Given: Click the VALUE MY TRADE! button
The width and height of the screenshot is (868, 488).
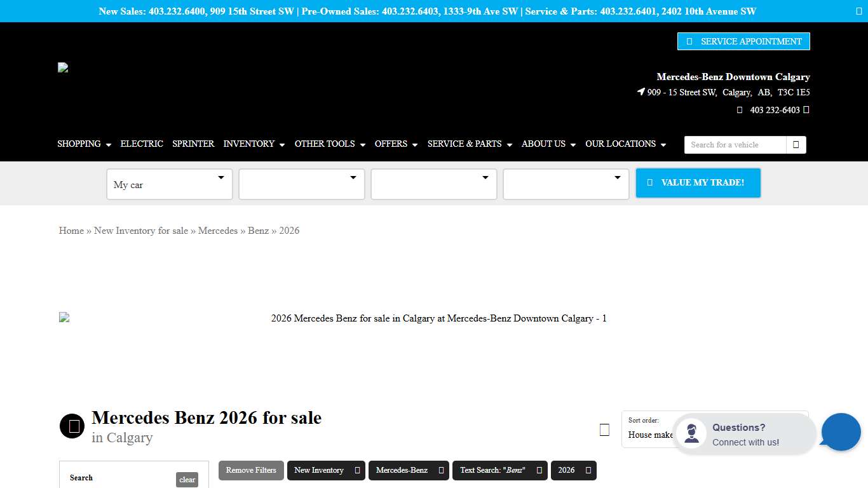Looking at the screenshot, I should point(698,182).
